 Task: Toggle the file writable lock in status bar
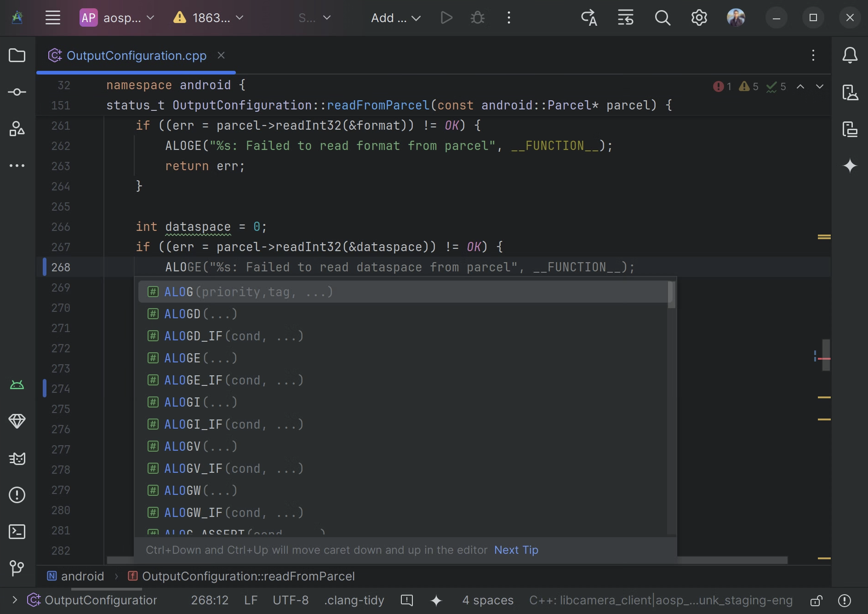[x=817, y=600]
